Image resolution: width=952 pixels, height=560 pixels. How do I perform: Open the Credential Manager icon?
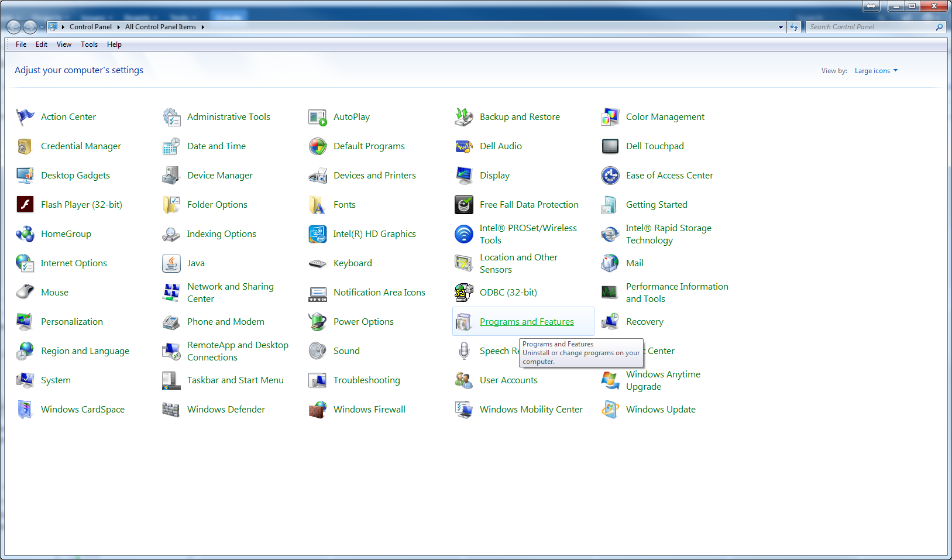point(25,146)
